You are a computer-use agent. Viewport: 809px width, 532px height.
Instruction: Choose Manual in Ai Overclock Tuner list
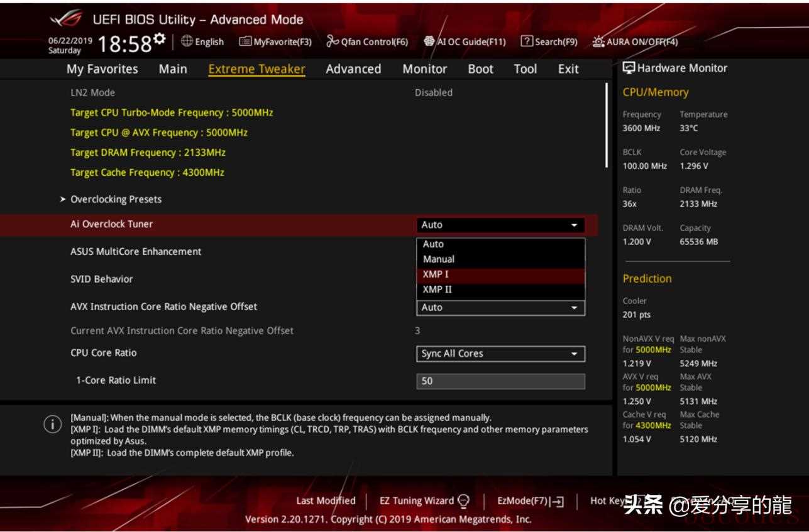pos(500,259)
